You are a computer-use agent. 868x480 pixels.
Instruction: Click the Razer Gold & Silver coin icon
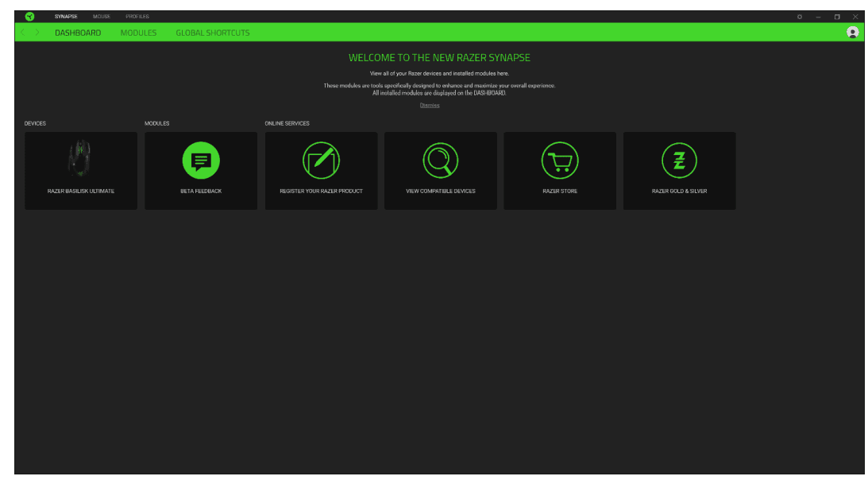[x=679, y=159]
